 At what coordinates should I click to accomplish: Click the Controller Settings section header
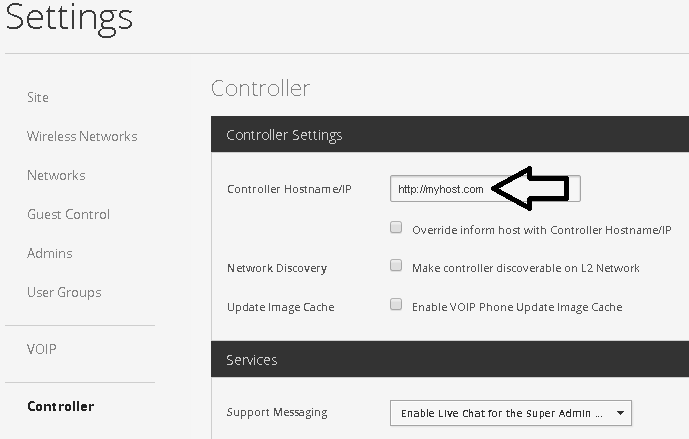[284, 135]
